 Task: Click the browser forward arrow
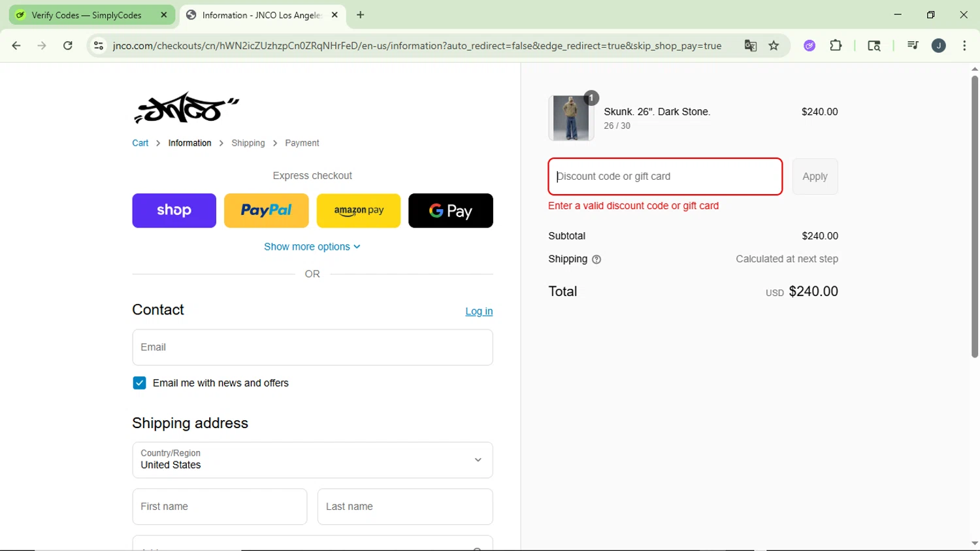coord(42,46)
